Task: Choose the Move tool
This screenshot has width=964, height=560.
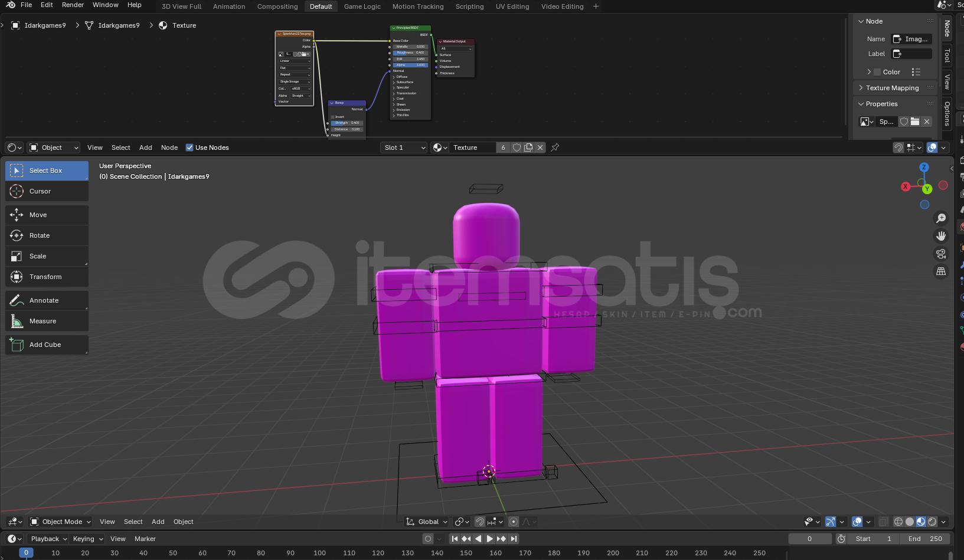Action: (47, 215)
